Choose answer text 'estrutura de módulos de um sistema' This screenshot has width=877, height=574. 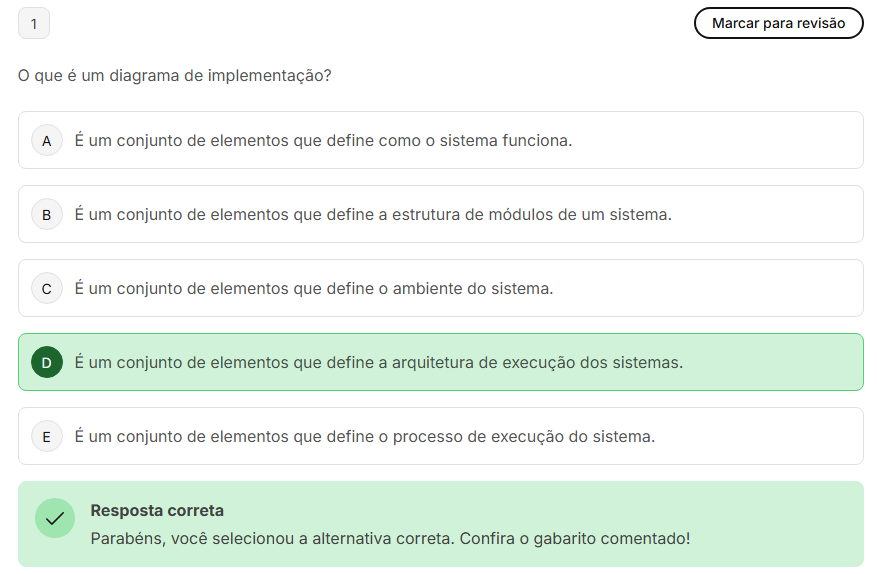[x=531, y=214]
